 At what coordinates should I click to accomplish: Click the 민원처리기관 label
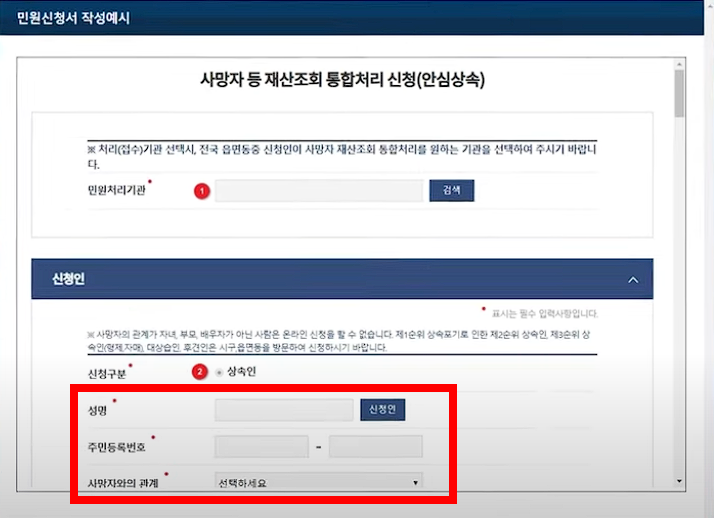click(117, 190)
